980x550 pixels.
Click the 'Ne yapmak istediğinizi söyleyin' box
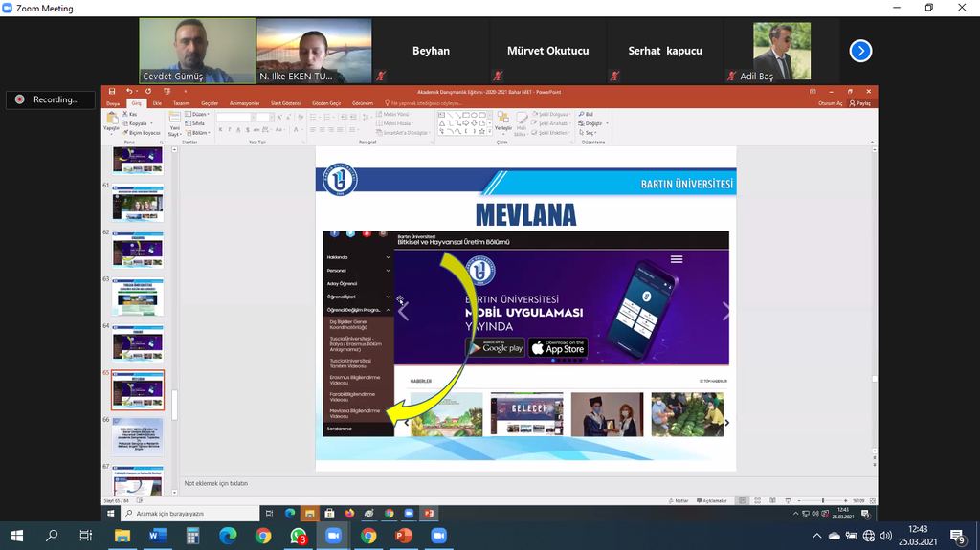pos(424,103)
